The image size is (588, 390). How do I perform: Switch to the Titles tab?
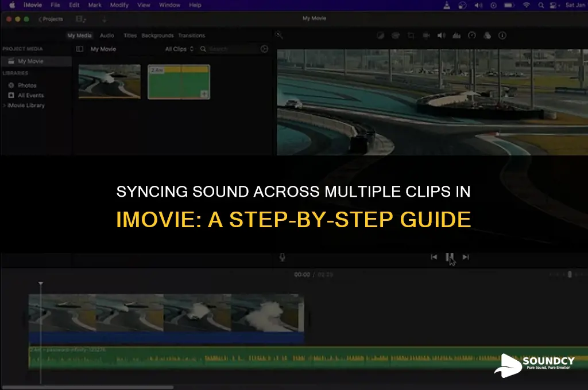pyautogui.click(x=130, y=36)
